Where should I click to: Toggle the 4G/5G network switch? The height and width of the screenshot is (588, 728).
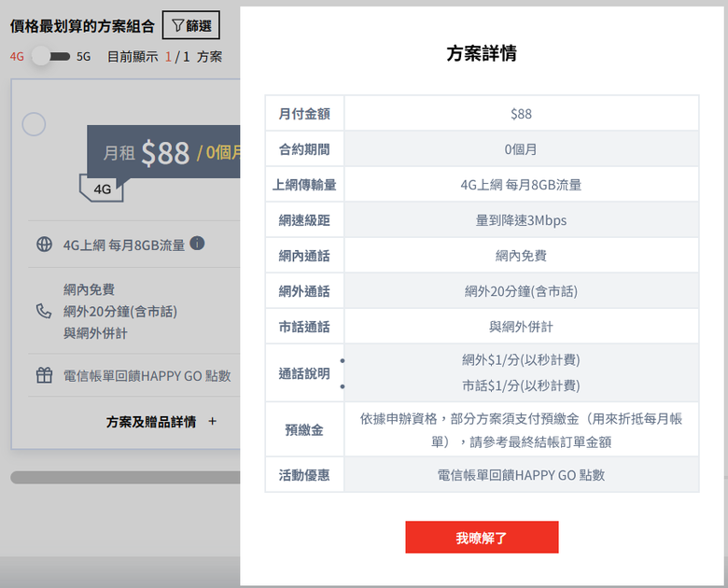(50, 57)
